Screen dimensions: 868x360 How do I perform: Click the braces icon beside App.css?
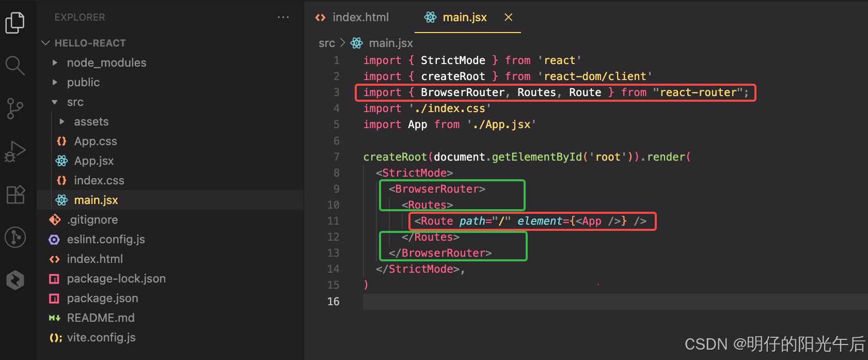[61, 141]
